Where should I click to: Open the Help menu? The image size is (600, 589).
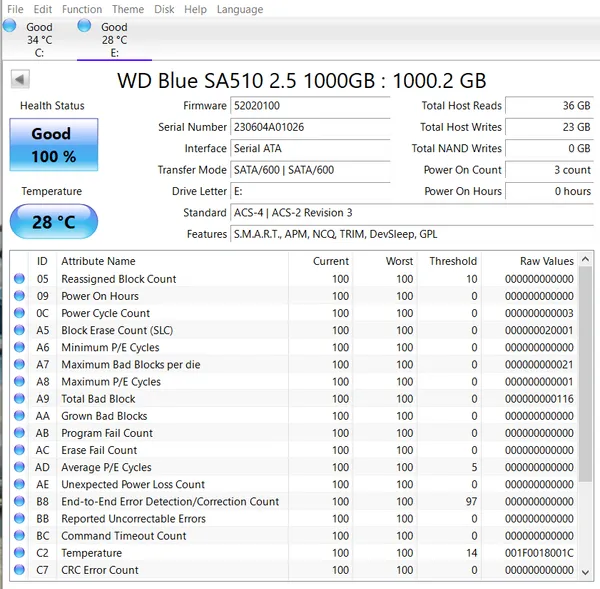click(195, 9)
